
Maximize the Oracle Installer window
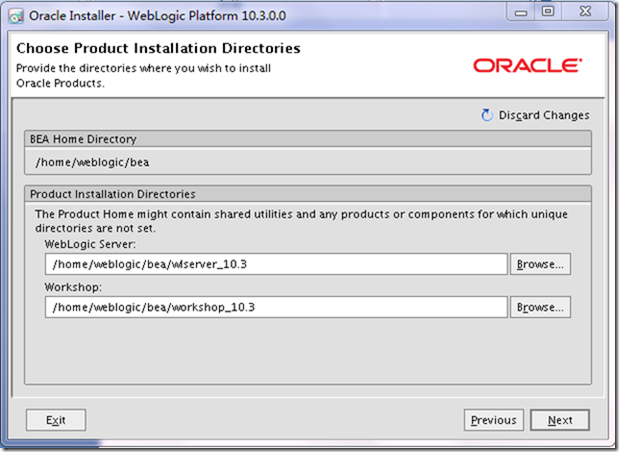tap(548, 12)
